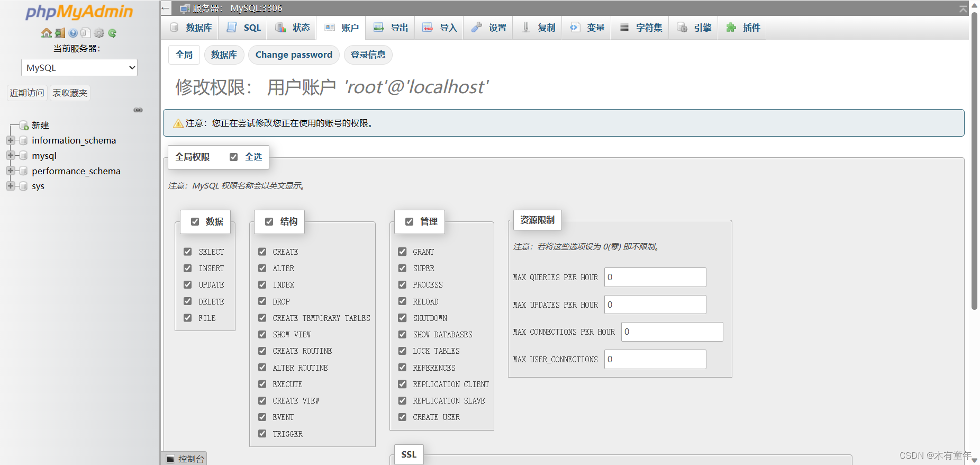980x465 pixels.
Task: Click the mysql database cylinder icon
Action: click(23, 156)
